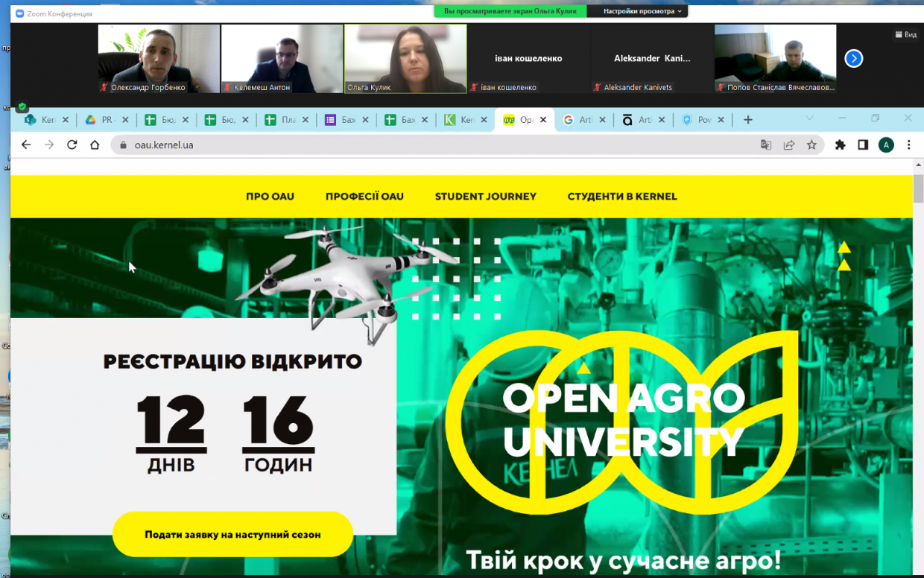Click the 16 ГОДИН countdown
This screenshot has width=924, height=578.
click(x=278, y=434)
